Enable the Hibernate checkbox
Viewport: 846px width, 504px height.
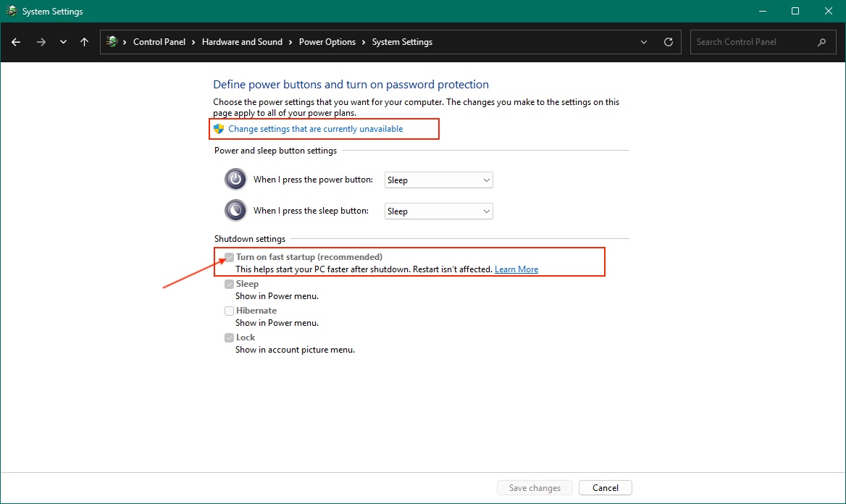(x=230, y=311)
